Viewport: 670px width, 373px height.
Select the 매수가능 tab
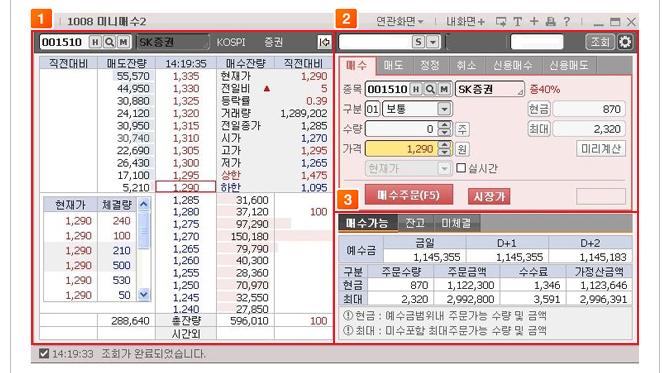coord(367,223)
